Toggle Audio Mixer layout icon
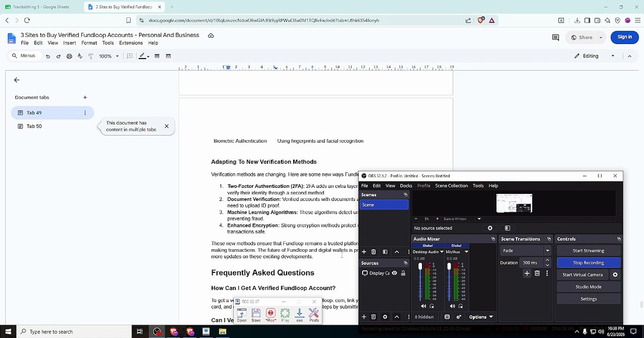Screen dimensions: 644x338 (447, 317)
